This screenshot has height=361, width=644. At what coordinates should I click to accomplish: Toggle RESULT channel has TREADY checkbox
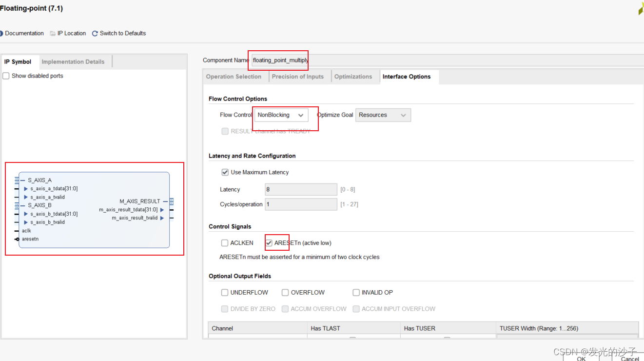pyautogui.click(x=225, y=131)
